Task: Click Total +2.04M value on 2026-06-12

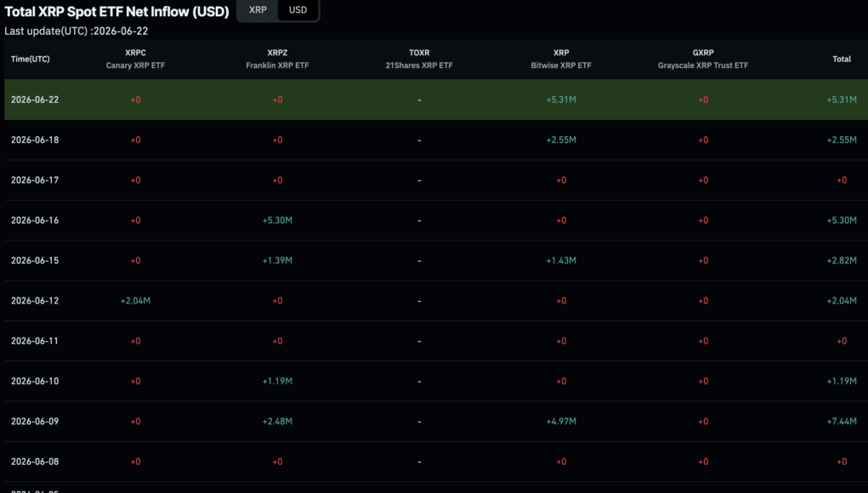Action: click(842, 301)
